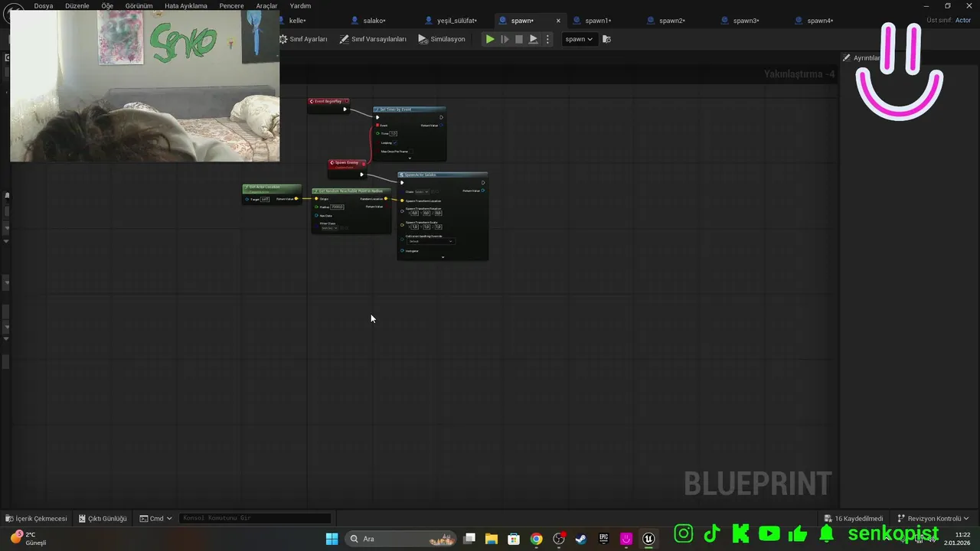Click the Spawn Transform Scale X field

(x=414, y=227)
